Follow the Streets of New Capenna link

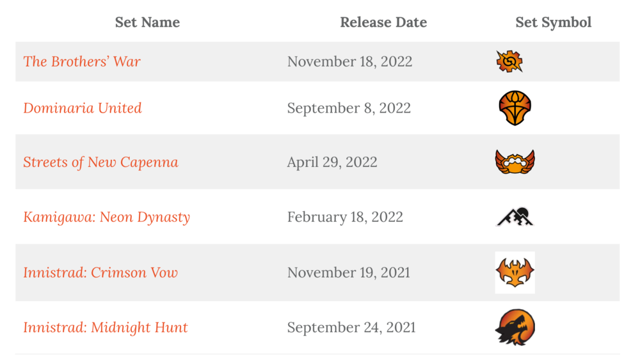[100, 162]
